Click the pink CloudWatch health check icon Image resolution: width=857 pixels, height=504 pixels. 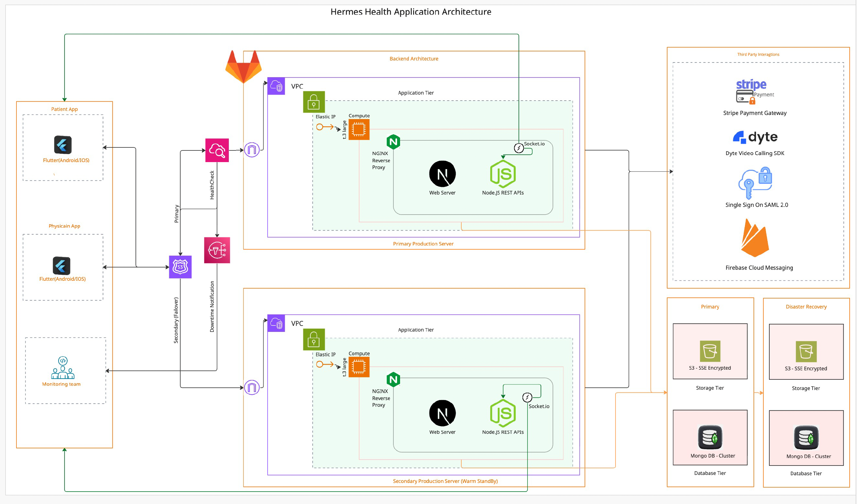(217, 150)
